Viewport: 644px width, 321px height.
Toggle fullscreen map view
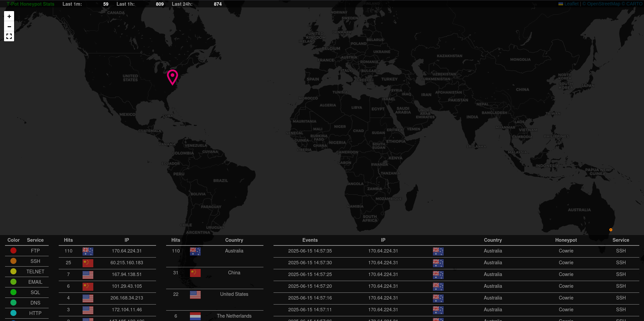[9, 36]
